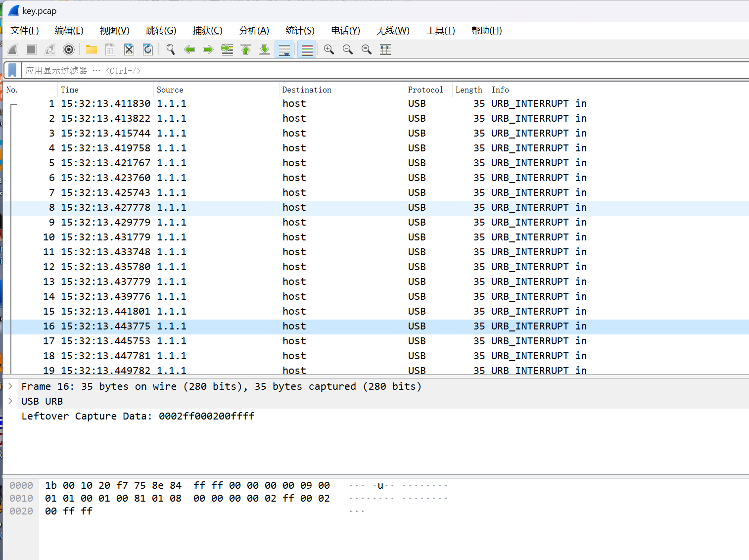Open the 电话(Y) menu

pos(345,31)
